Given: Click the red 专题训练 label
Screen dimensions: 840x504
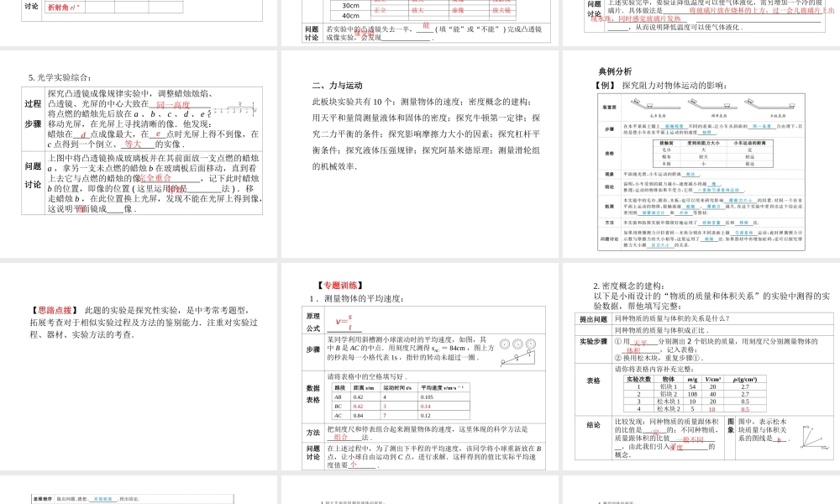Looking at the screenshot, I should coord(341,286).
